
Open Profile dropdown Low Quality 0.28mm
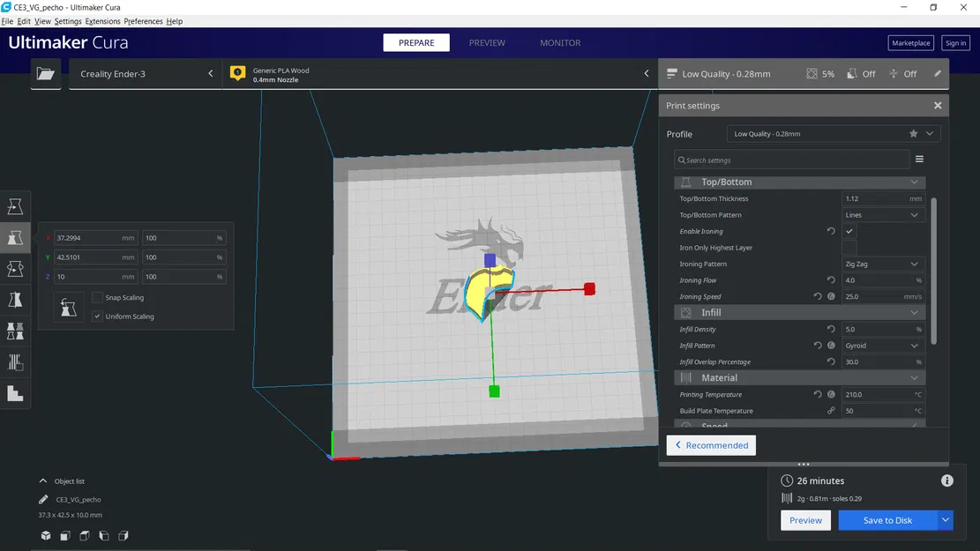click(833, 134)
